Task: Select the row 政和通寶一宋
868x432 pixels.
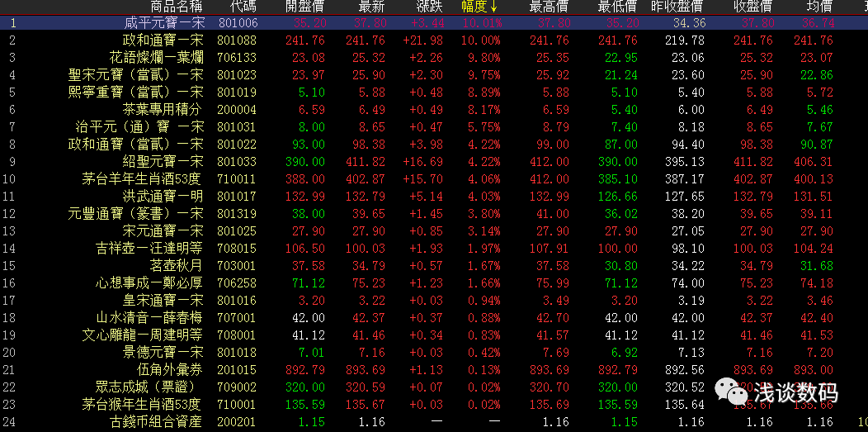Action: tap(434, 40)
